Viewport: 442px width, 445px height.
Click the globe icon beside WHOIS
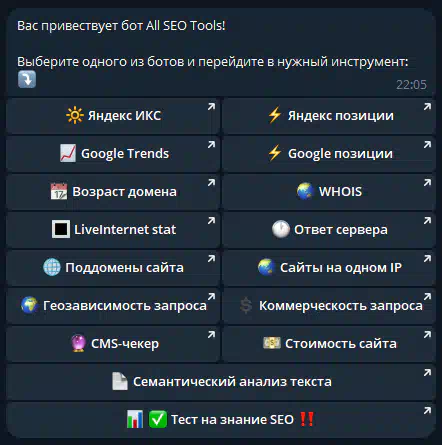pyautogui.click(x=305, y=191)
